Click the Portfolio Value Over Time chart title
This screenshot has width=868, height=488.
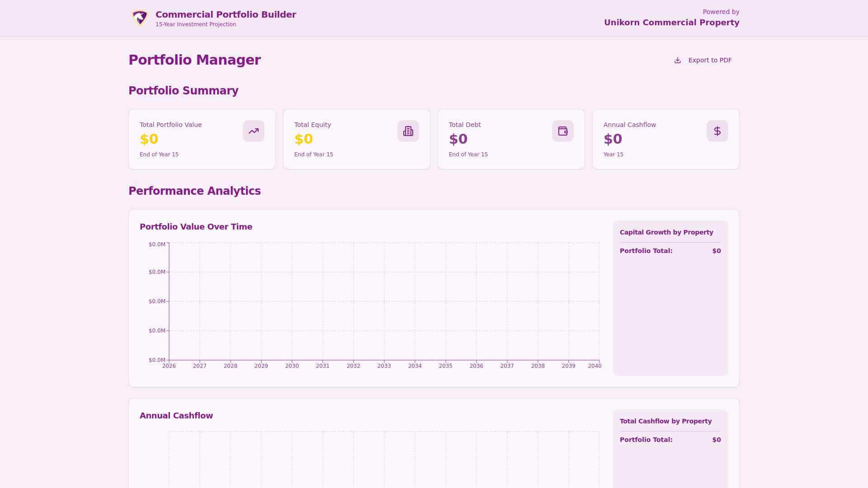pos(196,227)
